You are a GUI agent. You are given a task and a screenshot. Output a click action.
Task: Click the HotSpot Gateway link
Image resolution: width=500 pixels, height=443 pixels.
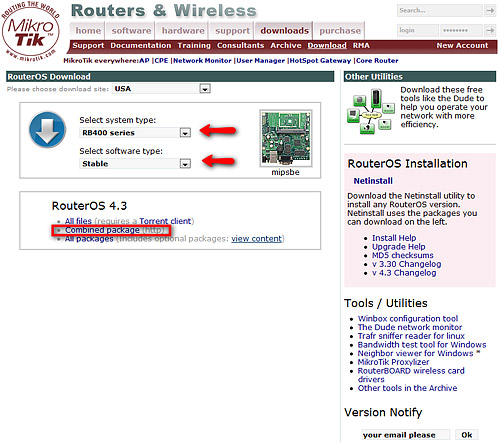(x=320, y=61)
